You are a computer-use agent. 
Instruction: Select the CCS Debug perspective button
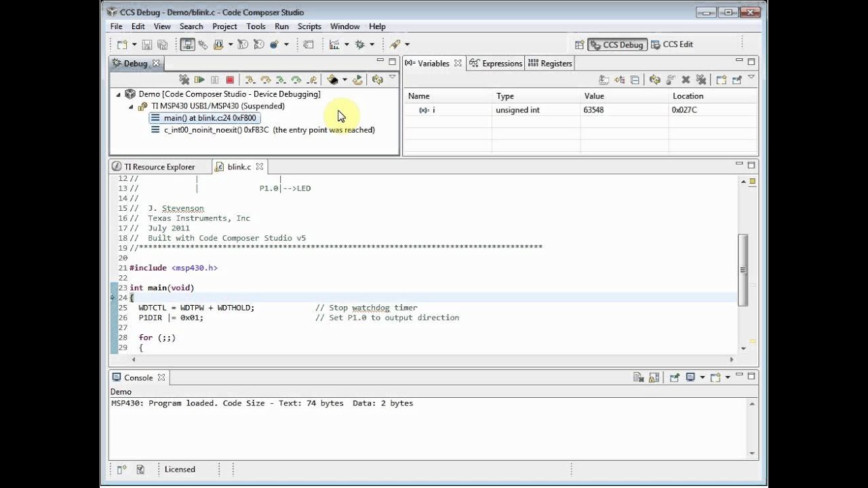click(x=617, y=45)
